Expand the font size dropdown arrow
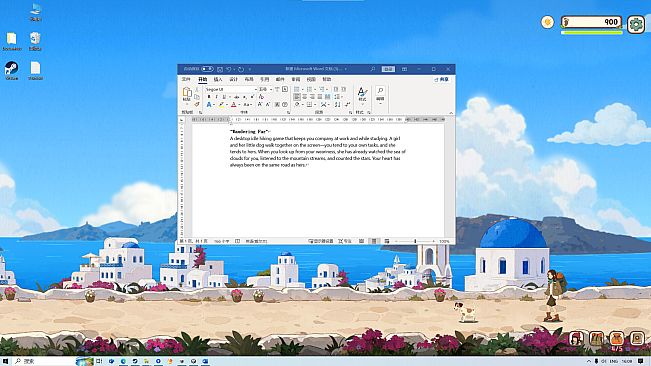Screen dimensions: 651x366 tap(271, 89)
